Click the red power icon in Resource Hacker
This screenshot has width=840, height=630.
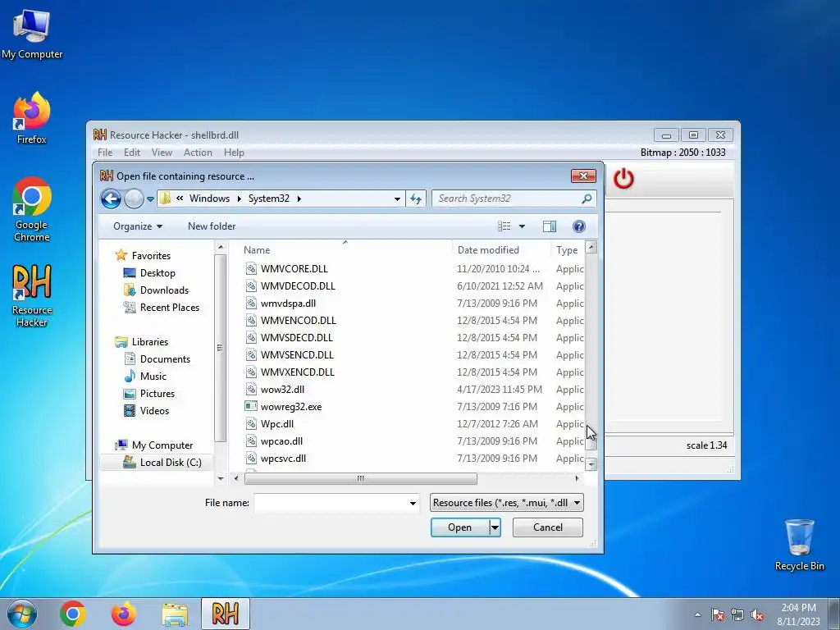coord(623,178)
